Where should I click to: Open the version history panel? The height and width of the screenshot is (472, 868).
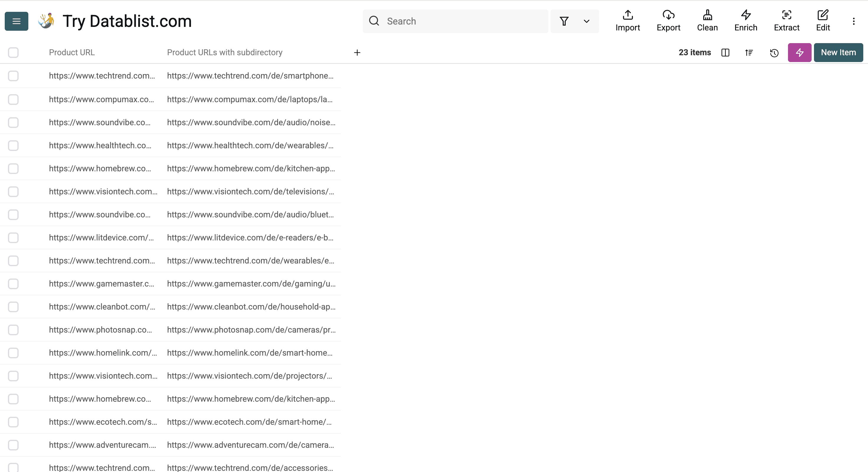[x=774, y=53]
